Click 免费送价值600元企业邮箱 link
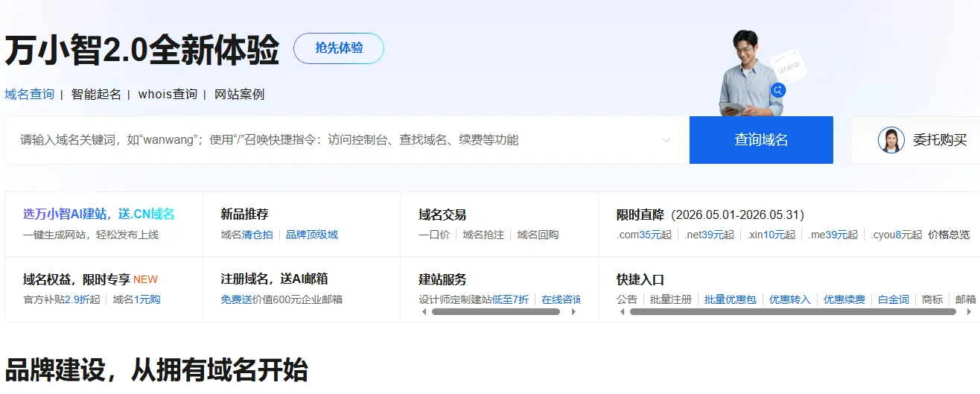The image size is (980, 394). tap(281, 299)
